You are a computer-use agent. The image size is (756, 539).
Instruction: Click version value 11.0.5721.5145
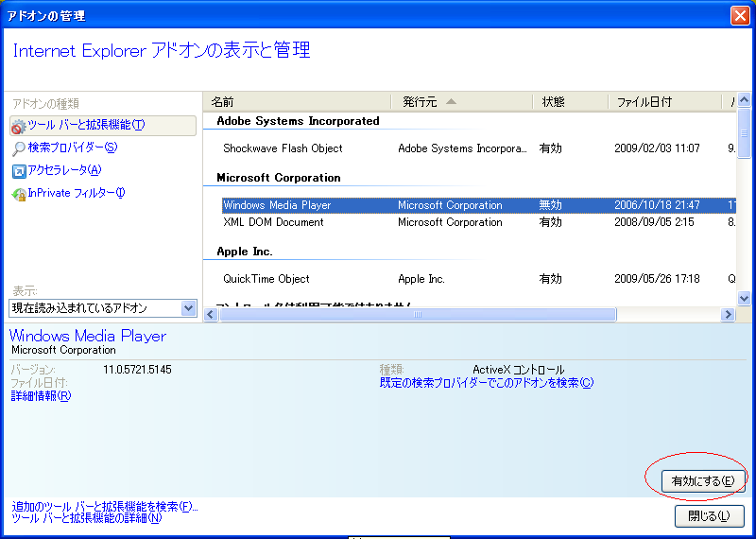[137, 370]
